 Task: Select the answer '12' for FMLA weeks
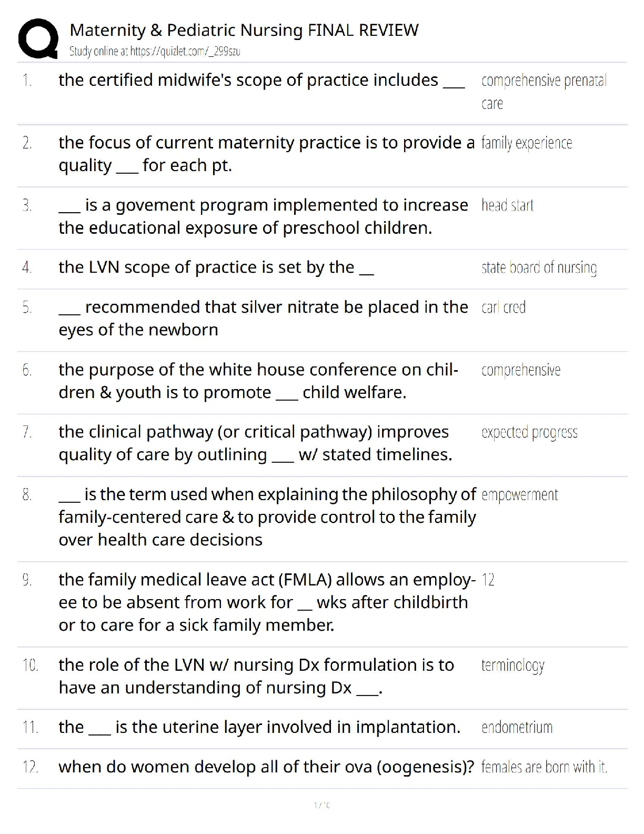click(x=488, y=580)
